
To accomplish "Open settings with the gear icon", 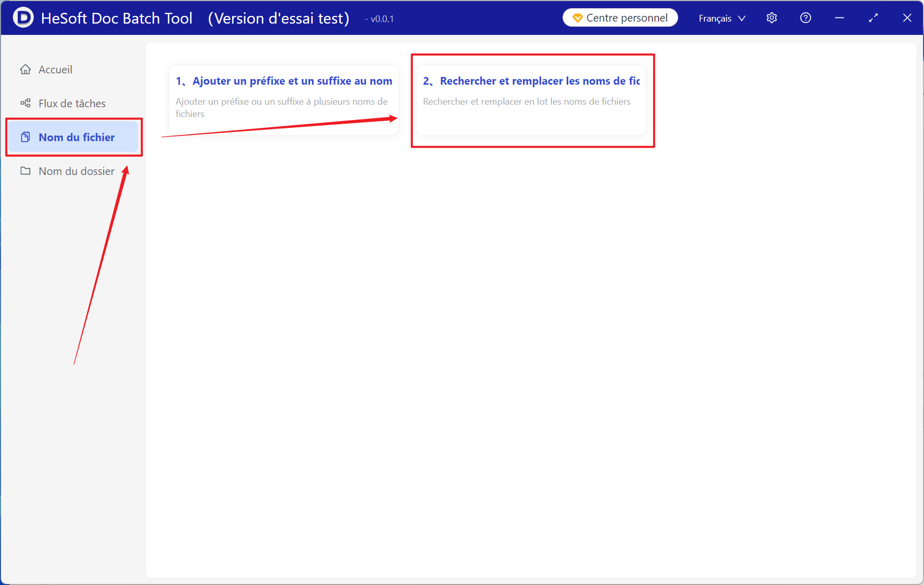I will tap(772, 18).
